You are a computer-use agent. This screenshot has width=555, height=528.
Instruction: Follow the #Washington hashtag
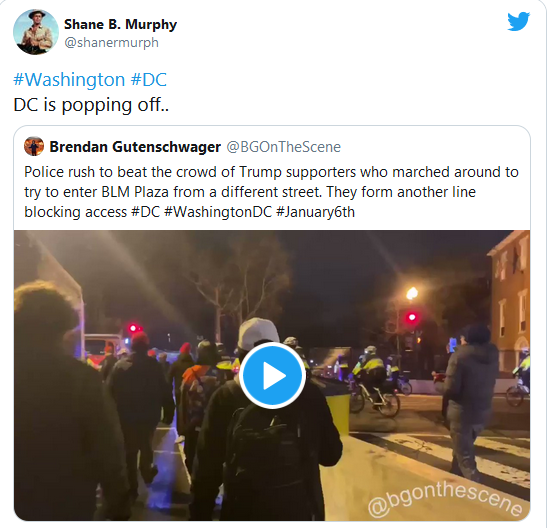pyautogui.click(x=69, y=79)
